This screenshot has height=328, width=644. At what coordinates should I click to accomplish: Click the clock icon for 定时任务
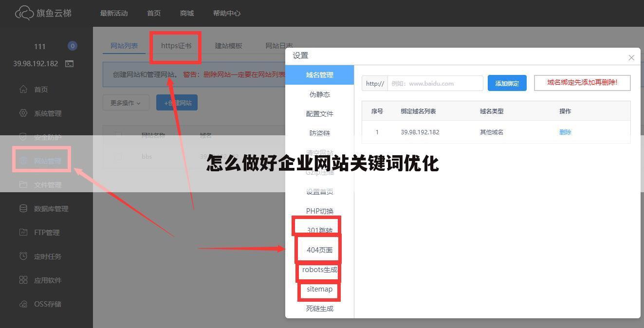(x=23, y=256)
